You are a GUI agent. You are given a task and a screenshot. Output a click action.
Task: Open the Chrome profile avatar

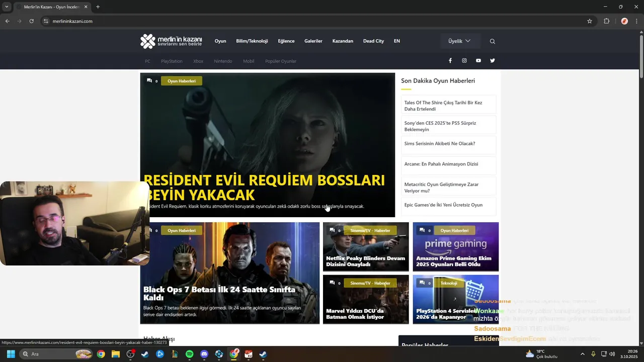[624, 21]
